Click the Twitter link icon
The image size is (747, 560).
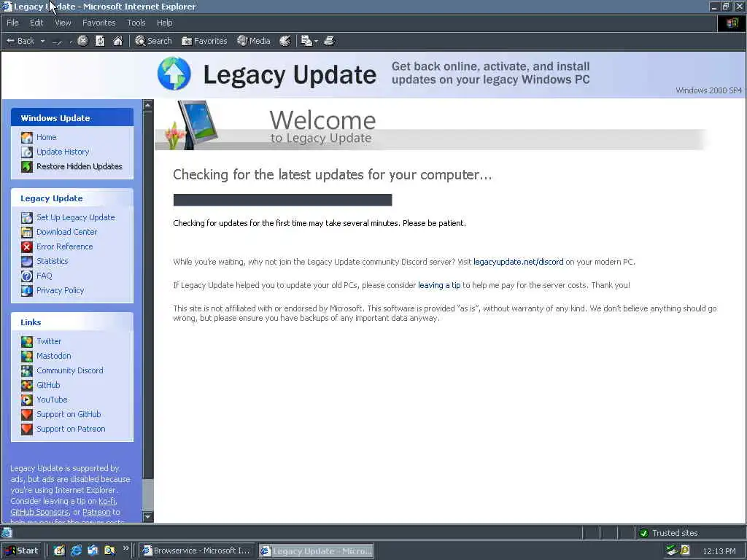(x=27, y=341)
